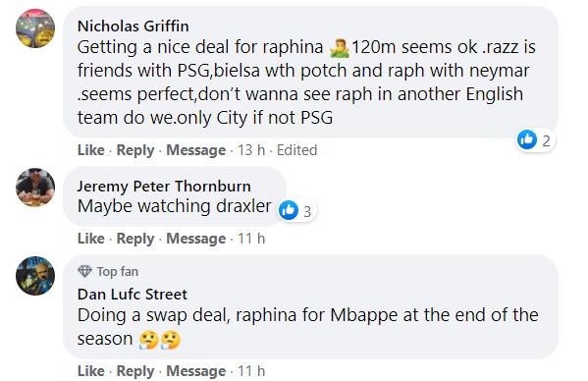
Task: Message Nicholas Griffin
Action: tap(196, 150)
